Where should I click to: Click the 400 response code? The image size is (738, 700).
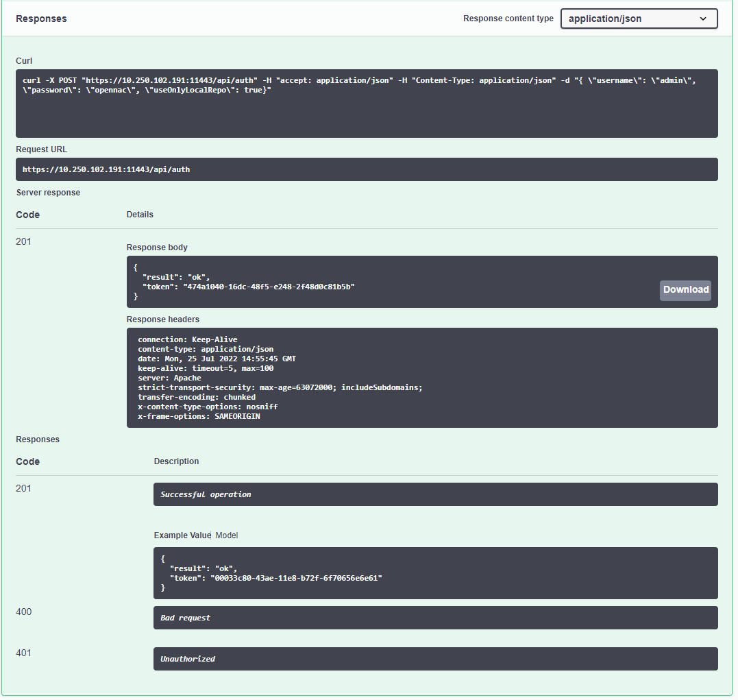click(x=24, y=612)
